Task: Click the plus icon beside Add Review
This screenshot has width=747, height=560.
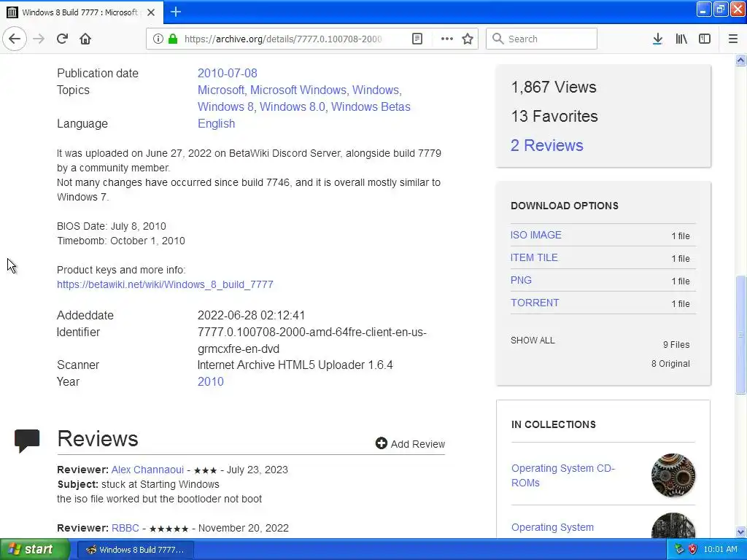Action: coord(381,443)
